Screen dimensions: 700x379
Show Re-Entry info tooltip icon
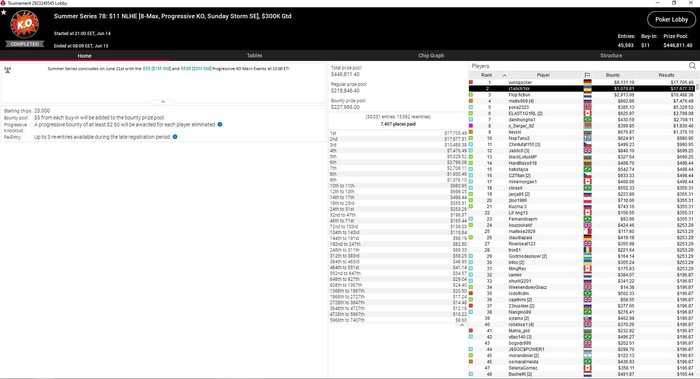(175, 137)
